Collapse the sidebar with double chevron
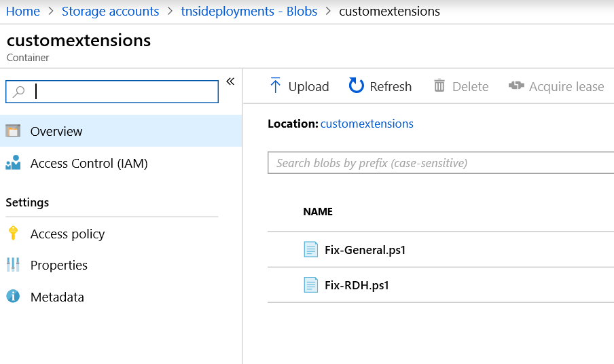Image resolution: width=614 pixels, height=364 pixels. (230, 81)
